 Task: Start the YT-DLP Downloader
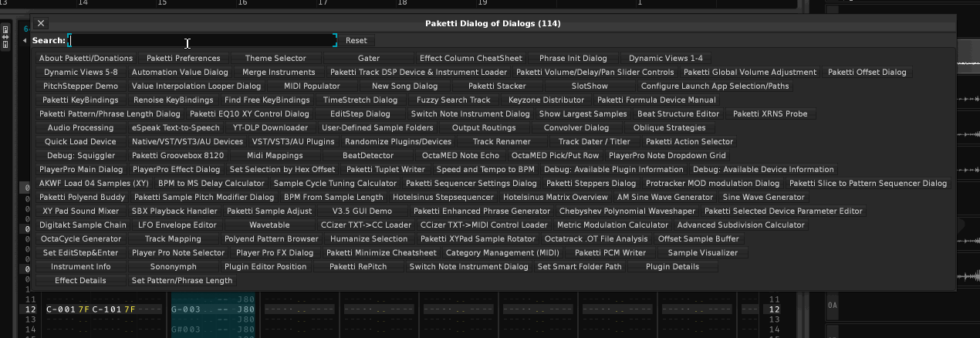click(270, 128)
